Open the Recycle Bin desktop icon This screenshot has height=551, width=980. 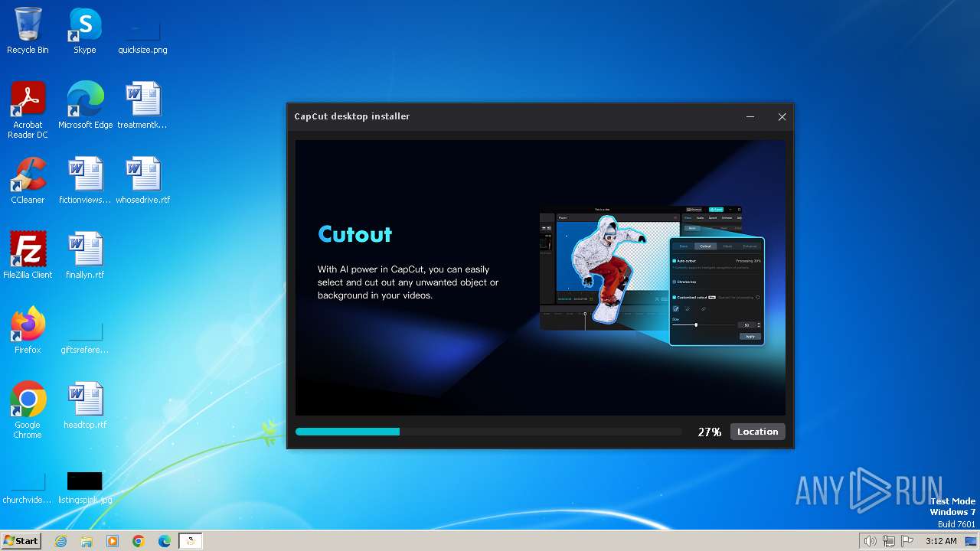pos(28,31)
